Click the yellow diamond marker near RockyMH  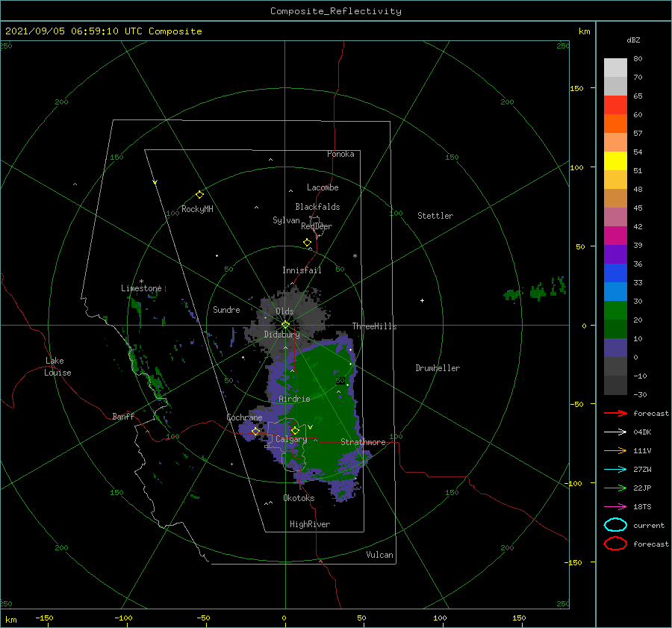199,195
